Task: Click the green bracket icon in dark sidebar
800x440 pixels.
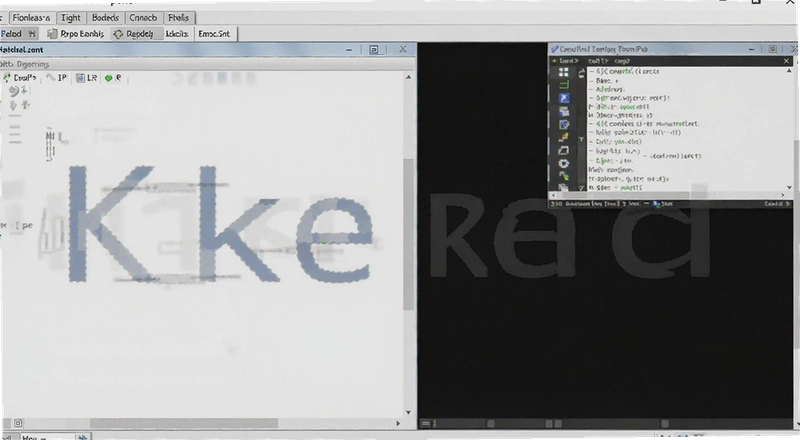Action: tap(563, 85)
